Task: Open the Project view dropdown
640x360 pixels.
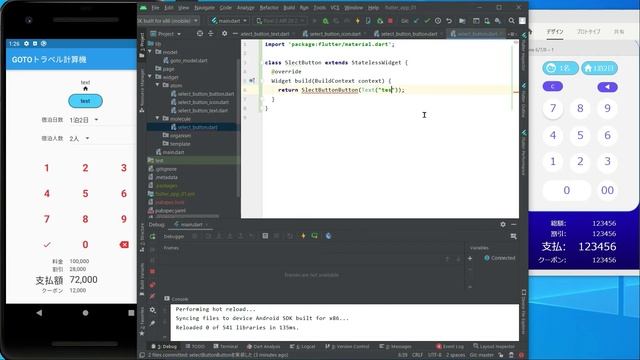Action: pyautogui.click(x=166, y=34)
